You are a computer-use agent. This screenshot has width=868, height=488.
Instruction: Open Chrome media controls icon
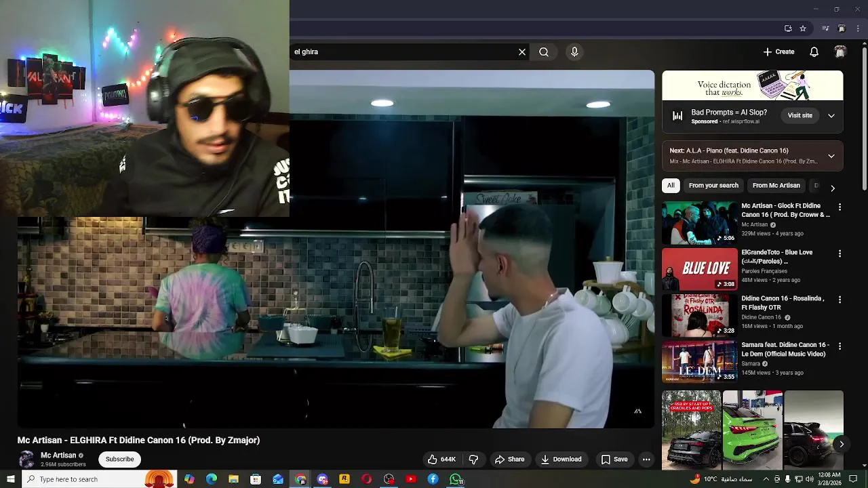click(825, 28)
